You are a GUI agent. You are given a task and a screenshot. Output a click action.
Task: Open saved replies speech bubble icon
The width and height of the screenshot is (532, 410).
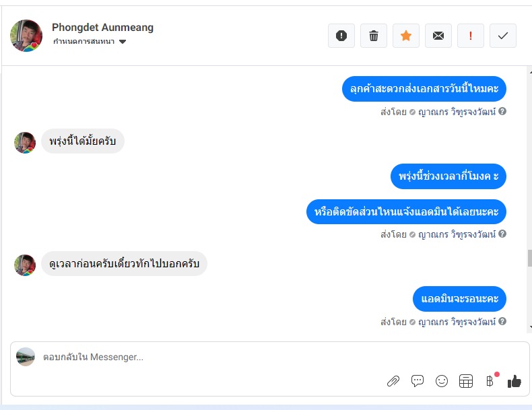418,381
